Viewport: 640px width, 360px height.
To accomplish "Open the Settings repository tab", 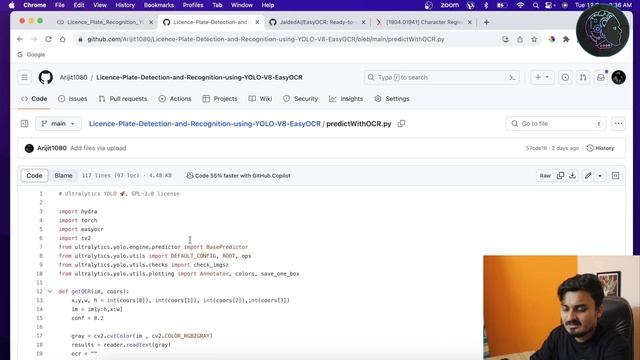I will (392, 99).
